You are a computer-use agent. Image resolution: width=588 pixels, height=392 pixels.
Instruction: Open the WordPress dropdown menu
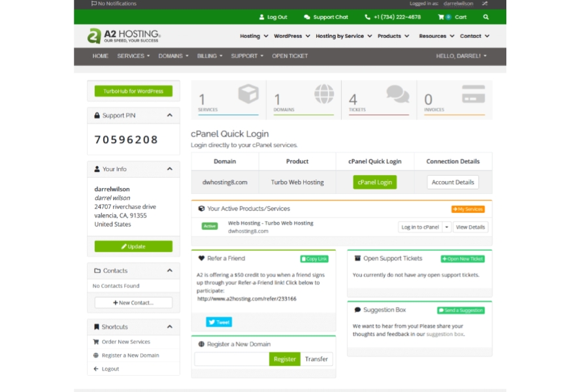[292, 36]
